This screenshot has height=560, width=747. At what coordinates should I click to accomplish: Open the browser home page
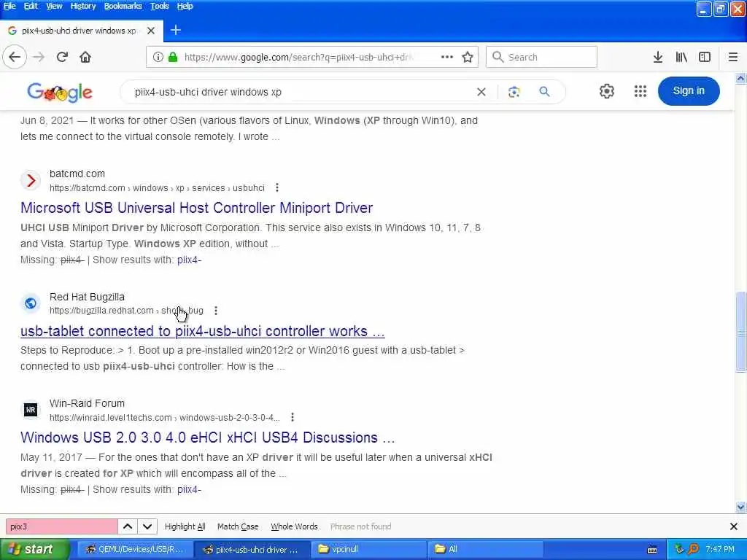point(85,57)
